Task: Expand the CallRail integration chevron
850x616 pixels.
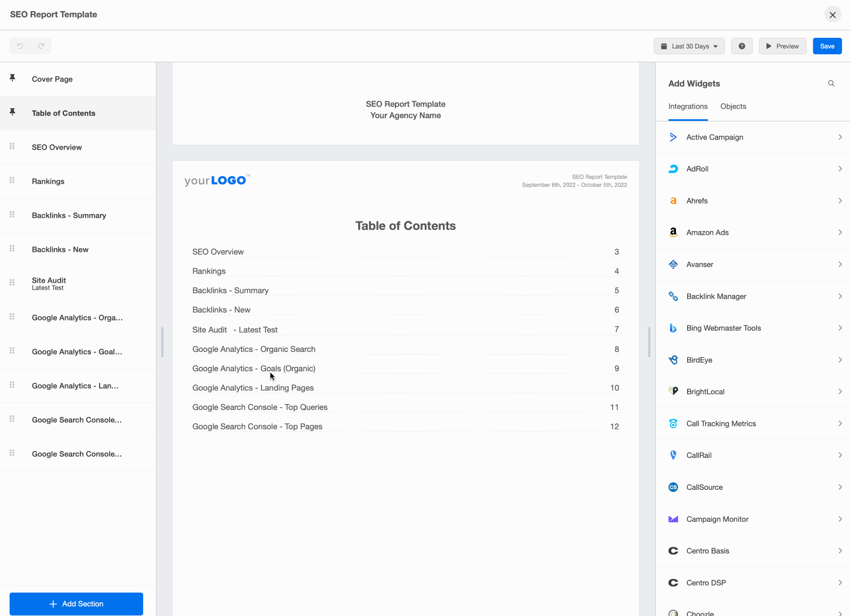Action: point(840,455)
